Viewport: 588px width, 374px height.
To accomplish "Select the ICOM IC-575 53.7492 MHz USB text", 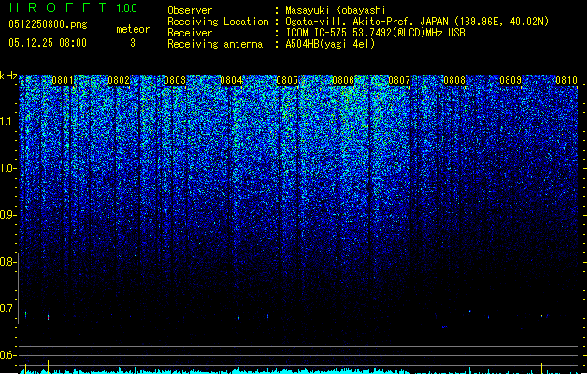I will point(376,33).
